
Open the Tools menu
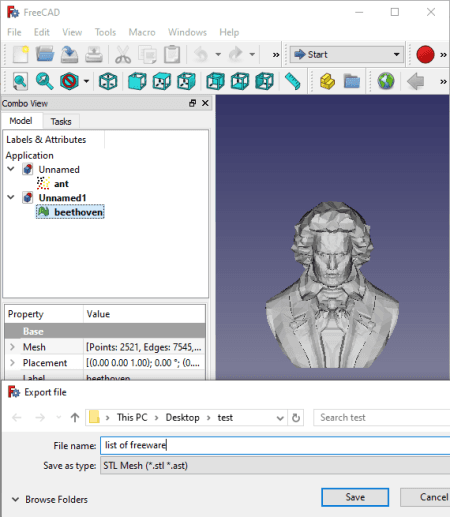click(105, 32)
